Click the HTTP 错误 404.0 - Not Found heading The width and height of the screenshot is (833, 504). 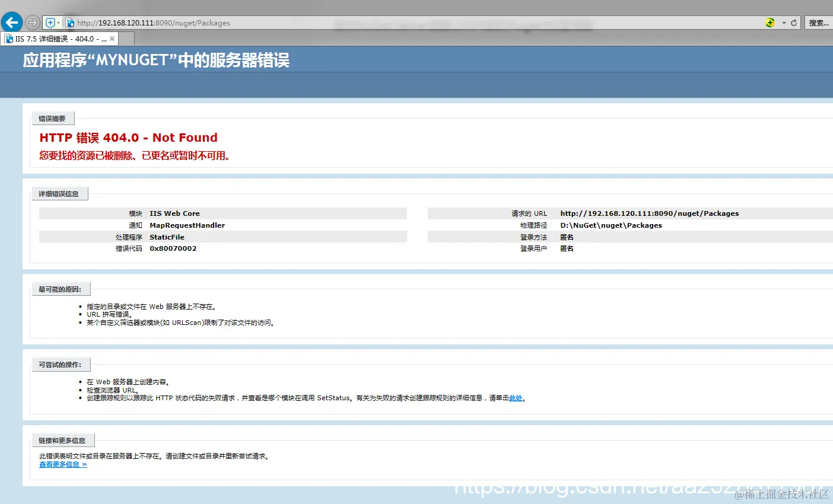tap(128, 138)
